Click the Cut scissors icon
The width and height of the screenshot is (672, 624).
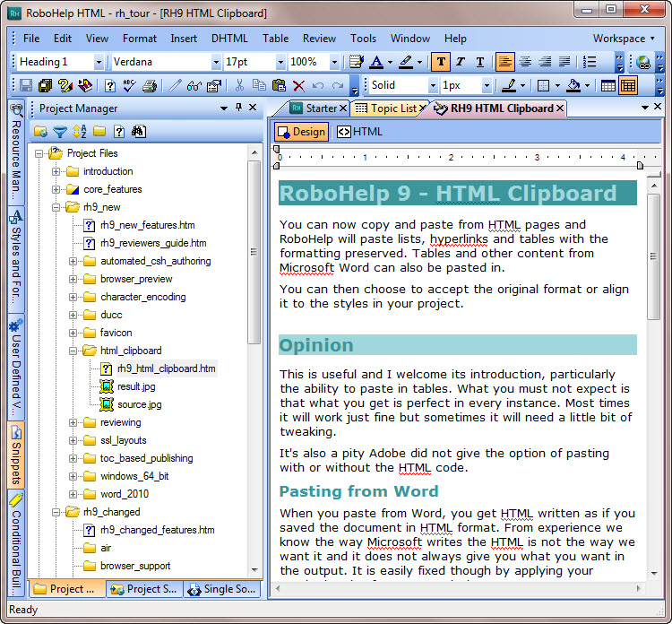(239, 86)
